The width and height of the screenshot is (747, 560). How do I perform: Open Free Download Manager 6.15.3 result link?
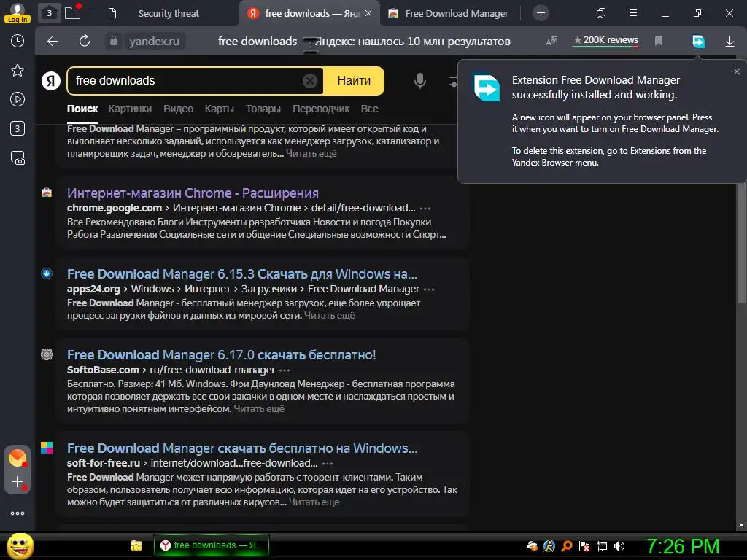tap(242, 274)
